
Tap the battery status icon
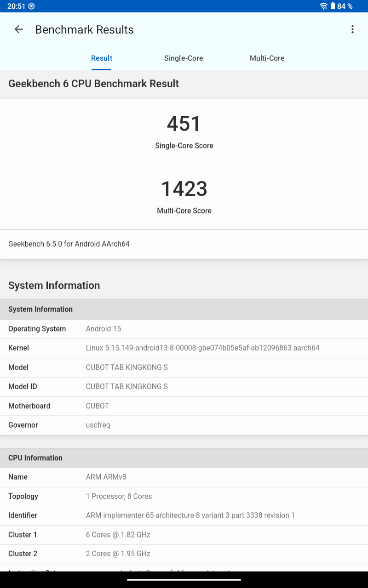[333, 6]
